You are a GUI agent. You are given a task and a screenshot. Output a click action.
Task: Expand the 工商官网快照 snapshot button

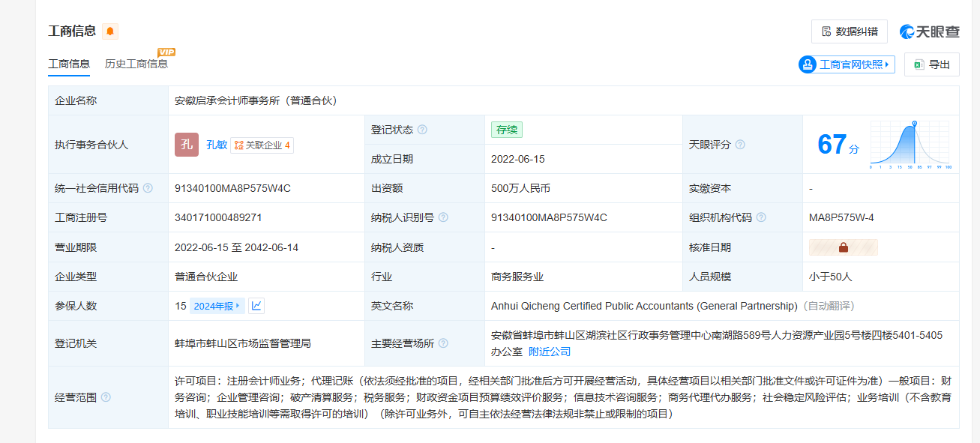[847, 64]
